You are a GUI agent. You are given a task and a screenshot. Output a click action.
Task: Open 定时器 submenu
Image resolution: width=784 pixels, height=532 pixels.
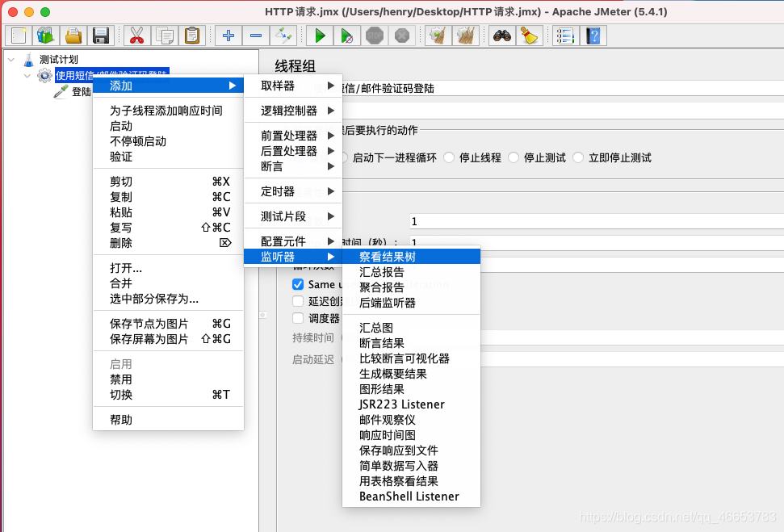(293, 191)
